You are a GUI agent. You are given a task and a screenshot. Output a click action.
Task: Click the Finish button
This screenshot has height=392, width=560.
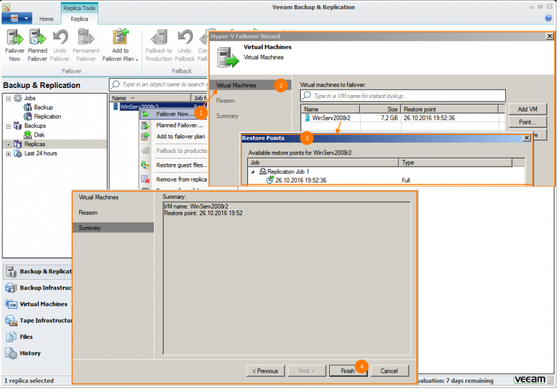pyautogui.click(x=348, y=371)
